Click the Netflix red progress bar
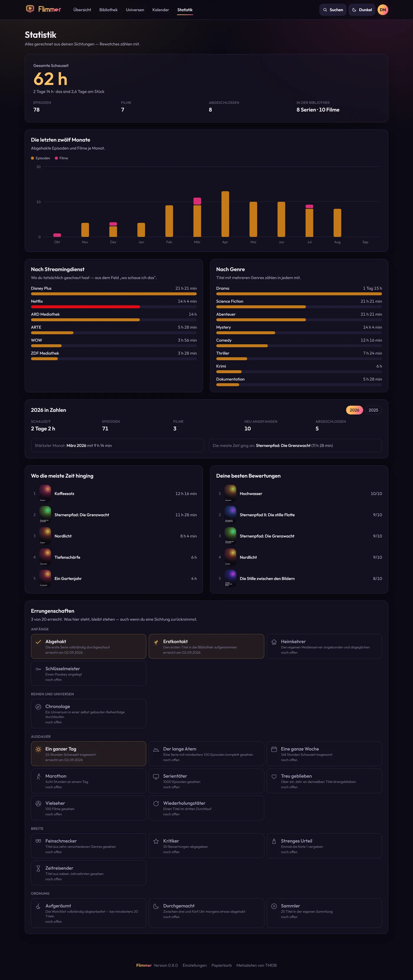This screenshot has height=980, width=413. [86, 307]
